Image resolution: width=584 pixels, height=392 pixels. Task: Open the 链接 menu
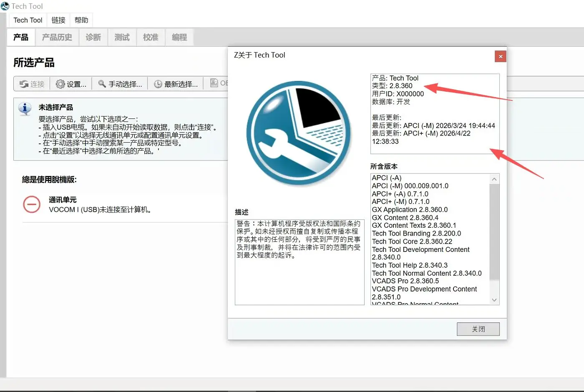coord(58,20)
